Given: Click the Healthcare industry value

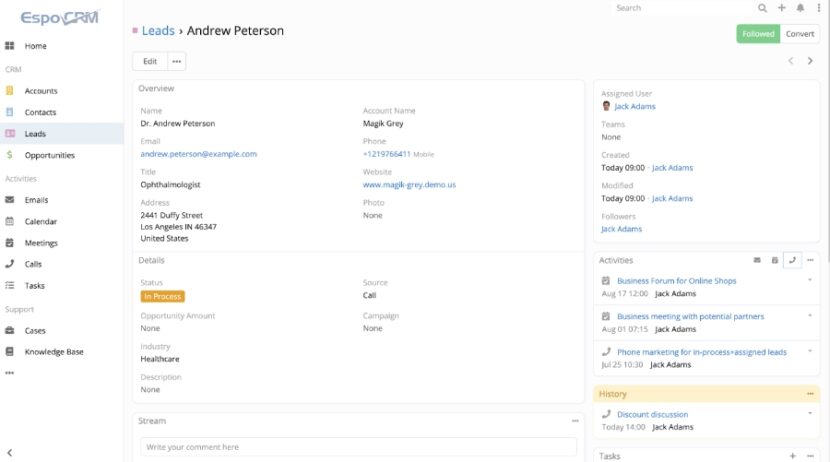Looking at the screenshot, I should click(x=160, y=359).
